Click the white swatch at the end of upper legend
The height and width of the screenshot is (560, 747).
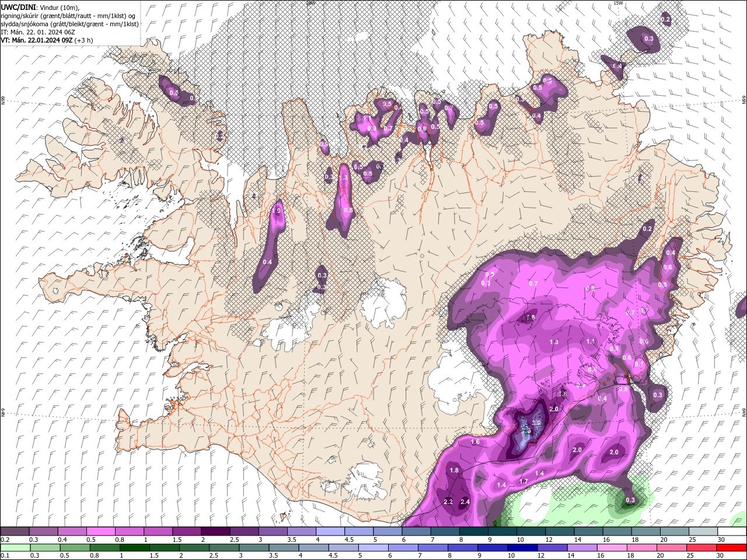click(731, 531)
